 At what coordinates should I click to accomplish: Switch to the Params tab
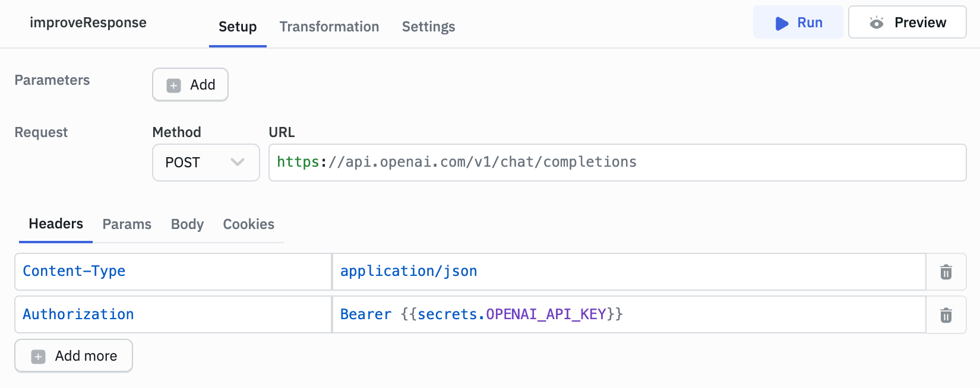click(x=127, y=224)
